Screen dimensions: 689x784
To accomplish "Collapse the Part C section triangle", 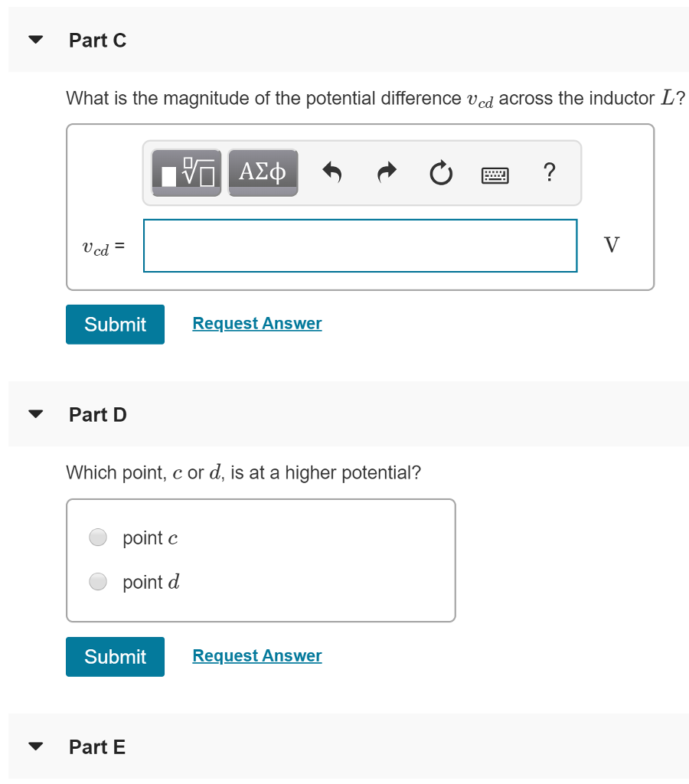I will click(34, 38).
